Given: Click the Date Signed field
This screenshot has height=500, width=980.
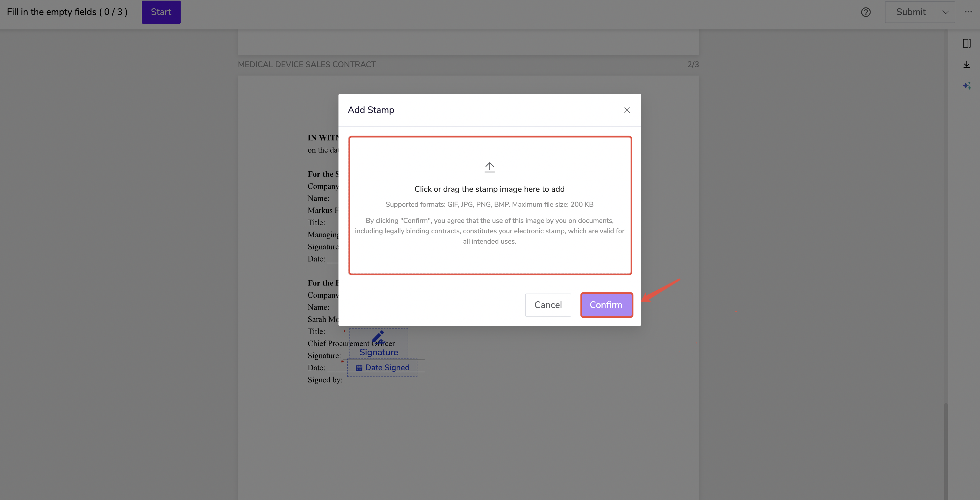Looking at the screenshot, I should pos(387,368).
